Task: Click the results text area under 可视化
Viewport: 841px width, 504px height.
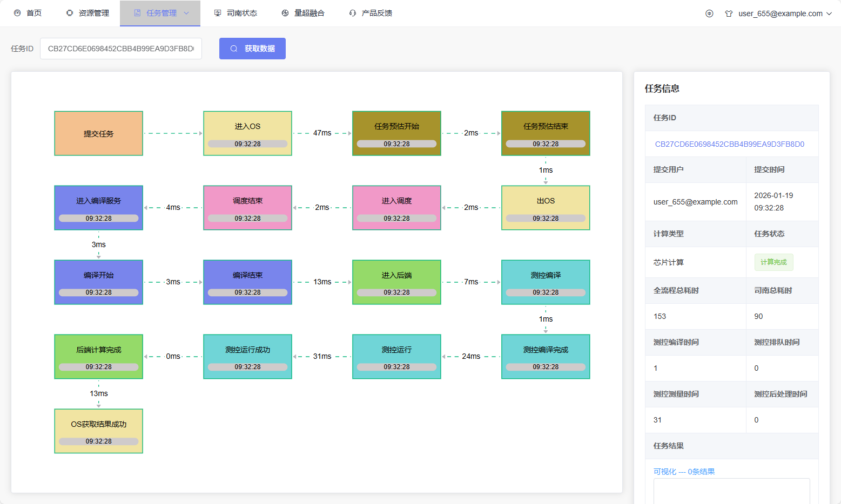Action: pos(731,491)
